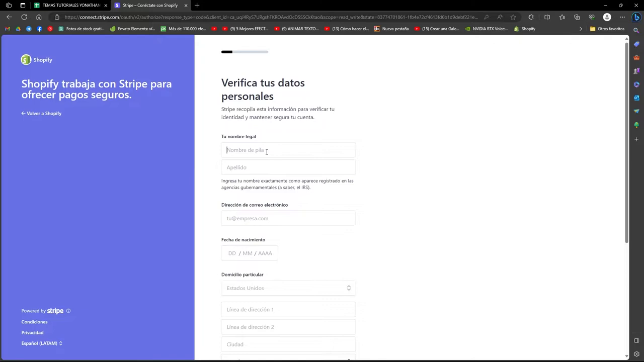Open the Otros favoritos folder

click(x=607, y=29)
